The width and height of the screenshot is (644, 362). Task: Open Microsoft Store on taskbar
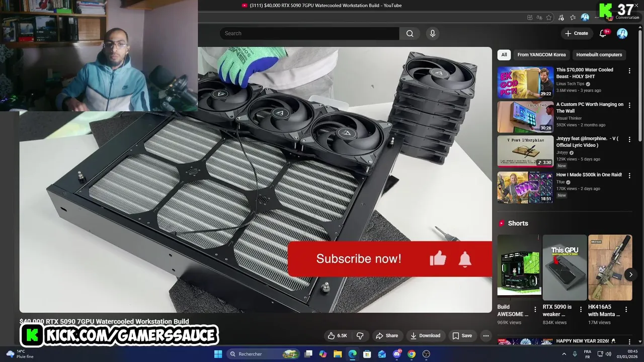367,354
